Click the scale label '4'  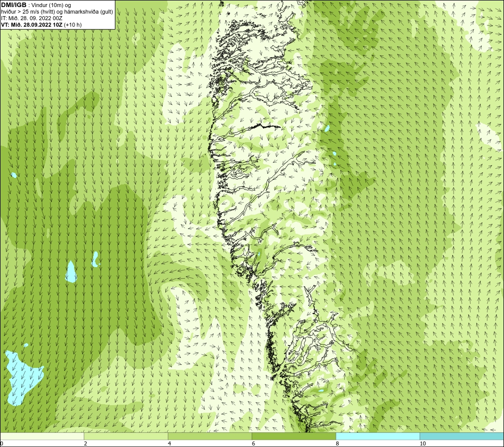coord(169,443)
